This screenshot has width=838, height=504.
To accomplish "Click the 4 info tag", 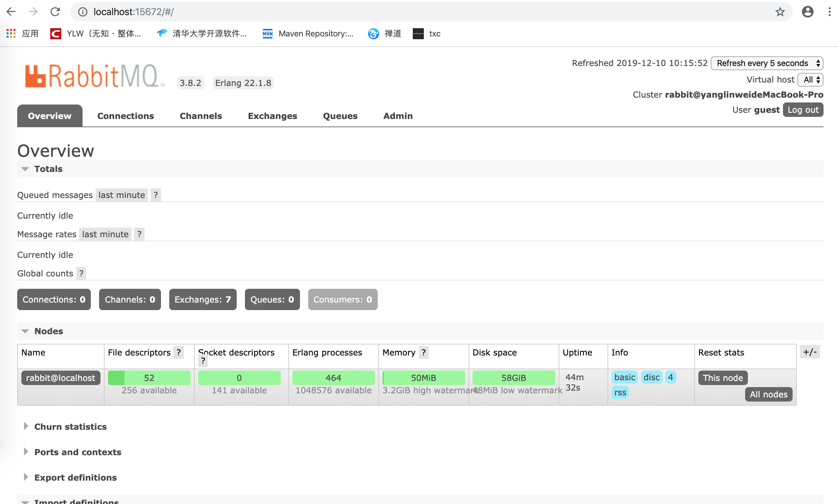I will click(670, 377).
